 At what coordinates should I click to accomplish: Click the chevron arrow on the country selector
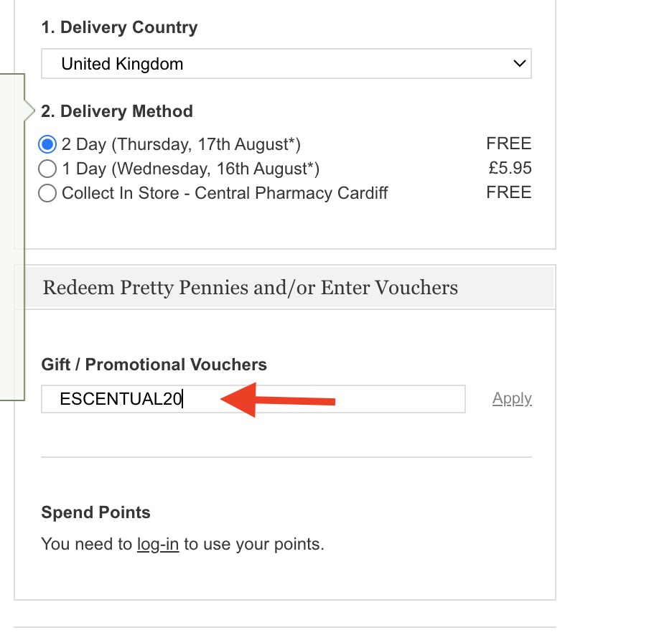pos(520,64)
